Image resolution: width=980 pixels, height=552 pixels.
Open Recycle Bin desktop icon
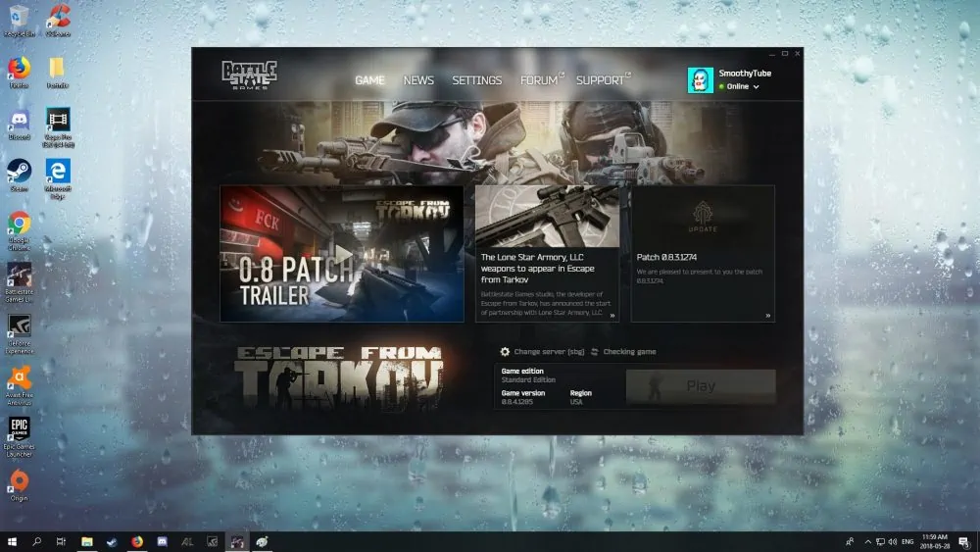(x=19, y=21)
